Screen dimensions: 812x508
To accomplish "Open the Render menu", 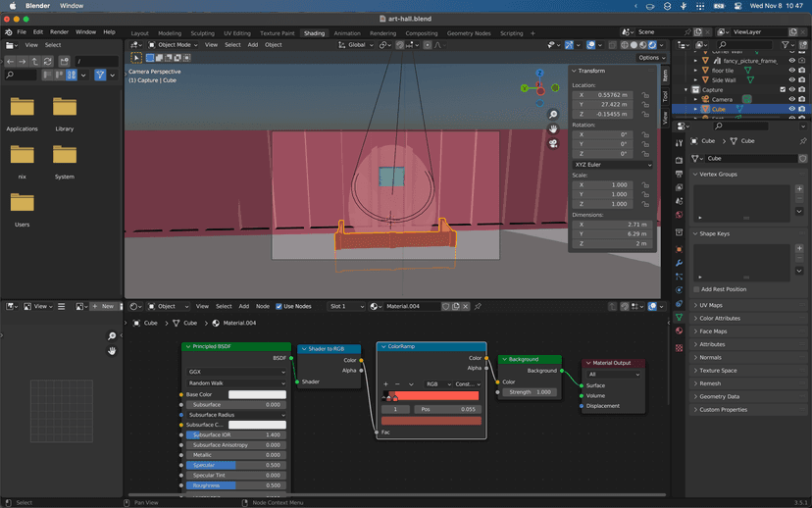I will click(59, 32).
